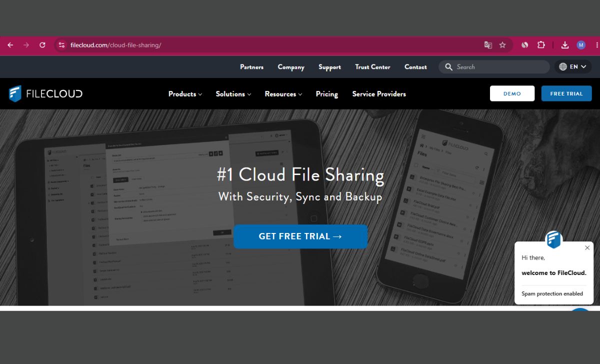The image size is (600, 364).
Task: Expand the Resources menu
Action: pyautogui.click(x=283, y=94)
